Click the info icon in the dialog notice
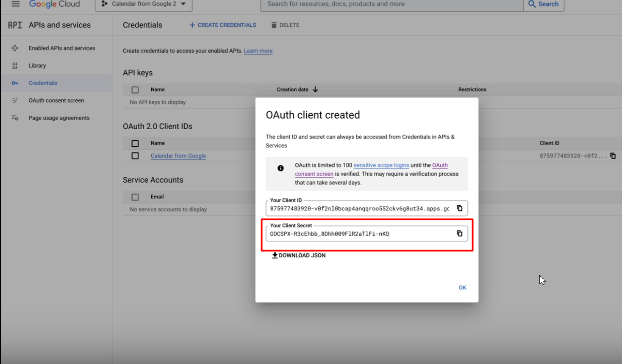 coord(280,168)
